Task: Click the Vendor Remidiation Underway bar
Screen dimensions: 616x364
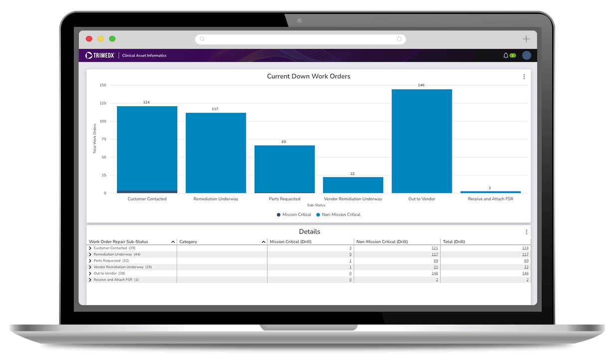Action: click(x=353, y=185)
